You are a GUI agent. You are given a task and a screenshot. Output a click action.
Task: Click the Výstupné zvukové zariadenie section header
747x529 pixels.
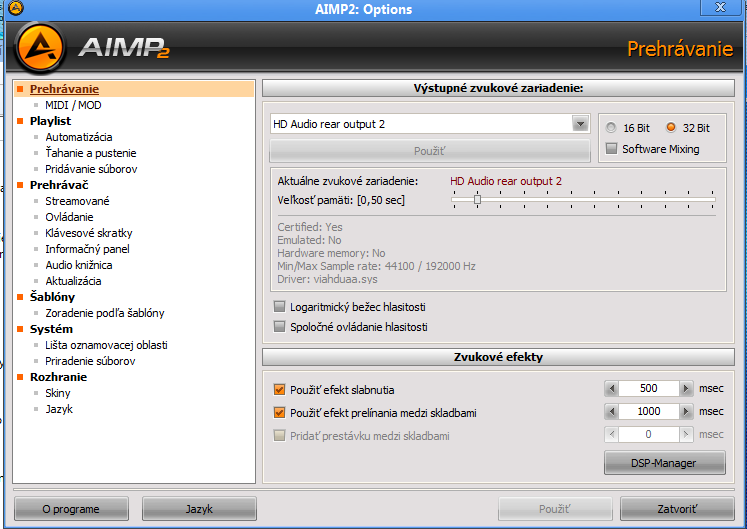498,88
